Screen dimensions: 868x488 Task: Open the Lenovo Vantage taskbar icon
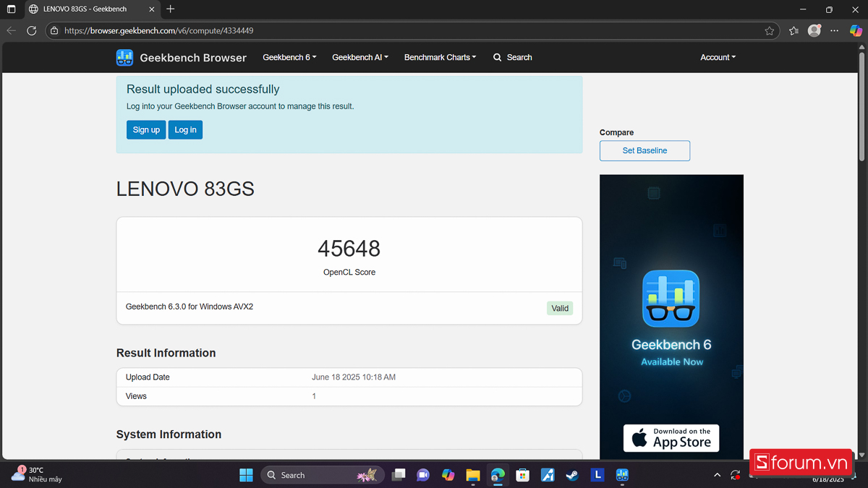point(597,475)
